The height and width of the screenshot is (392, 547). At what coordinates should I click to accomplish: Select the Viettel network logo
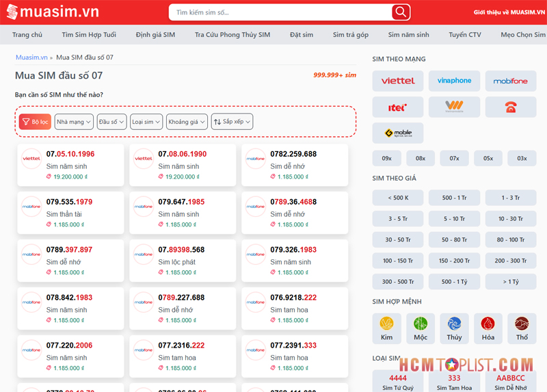coord(398,81)
